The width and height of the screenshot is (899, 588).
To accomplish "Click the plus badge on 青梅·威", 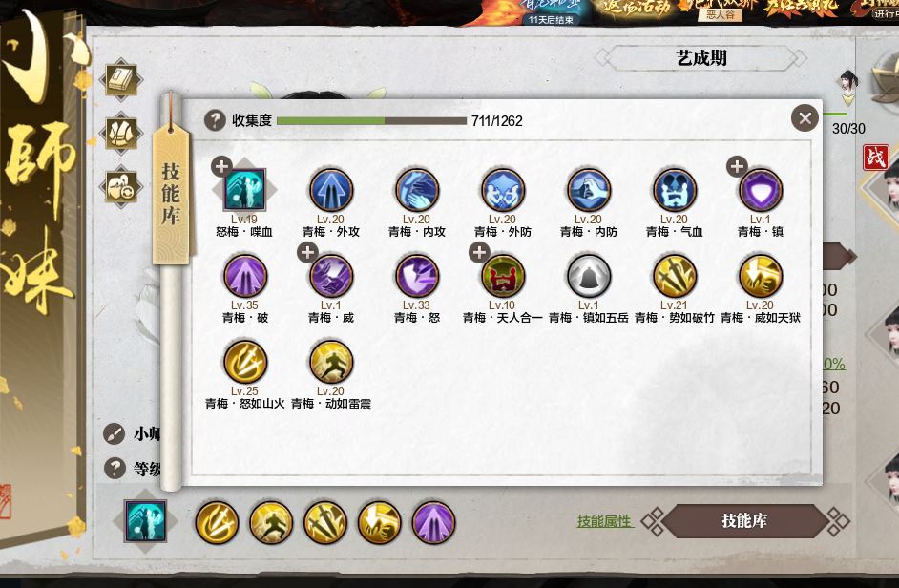I will [x=307, y=252].
